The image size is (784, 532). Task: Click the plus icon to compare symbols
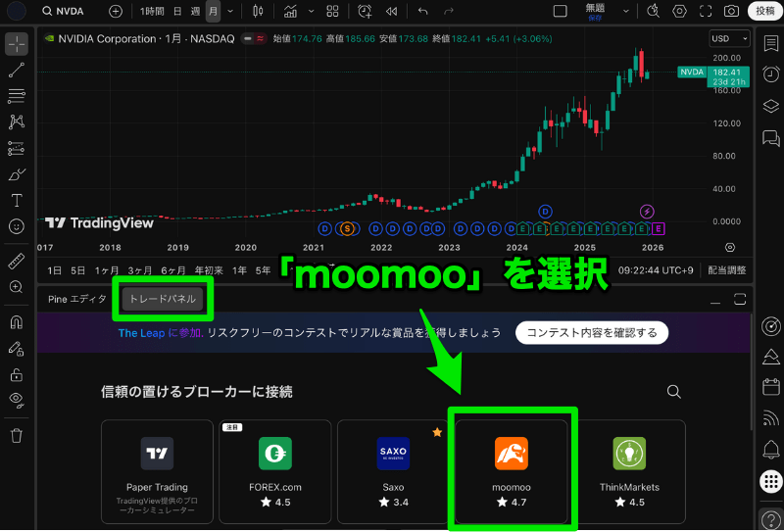[116, 12]
